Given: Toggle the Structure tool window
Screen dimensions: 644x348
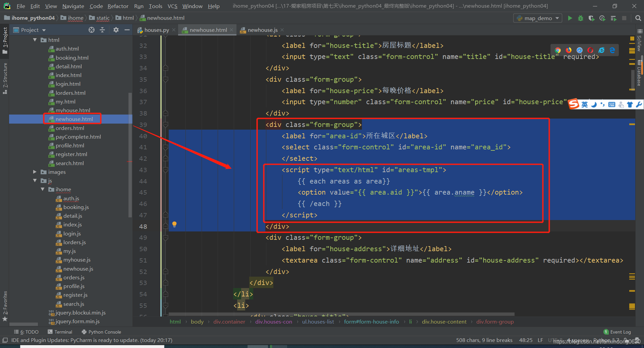Looking at the screenshot, I should coord(5,78).
